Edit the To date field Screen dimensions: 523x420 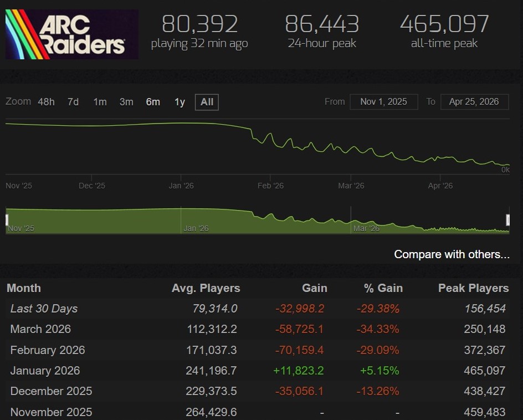[474, 102]
